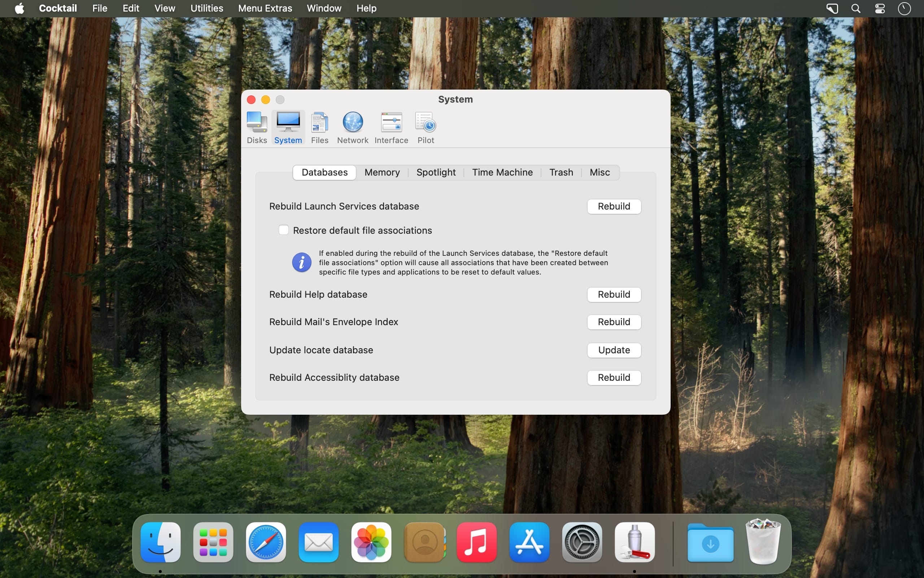This screenshot has height=578, width=924.
Task: Switch to the Network pane
Action: coord(352,128)
